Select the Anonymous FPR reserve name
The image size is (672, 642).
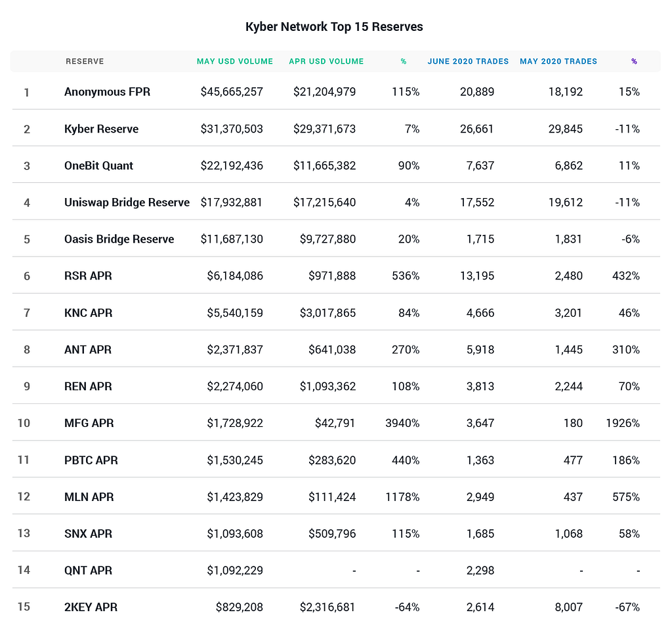[x=107, y=92]
